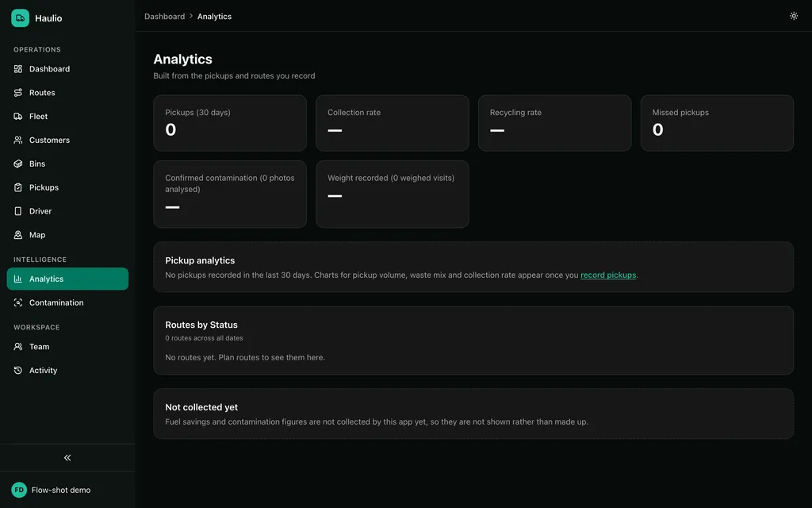Viewport: 812px width, 508px height.
Task: Click the Analytics breadcrumb text
Action: tap(214, 16)
